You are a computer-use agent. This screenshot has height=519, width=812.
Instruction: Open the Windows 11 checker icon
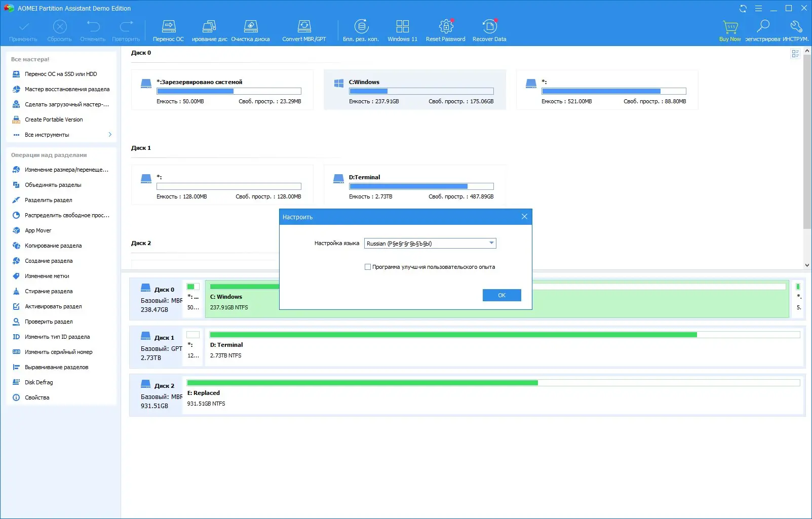click(402, 31)
